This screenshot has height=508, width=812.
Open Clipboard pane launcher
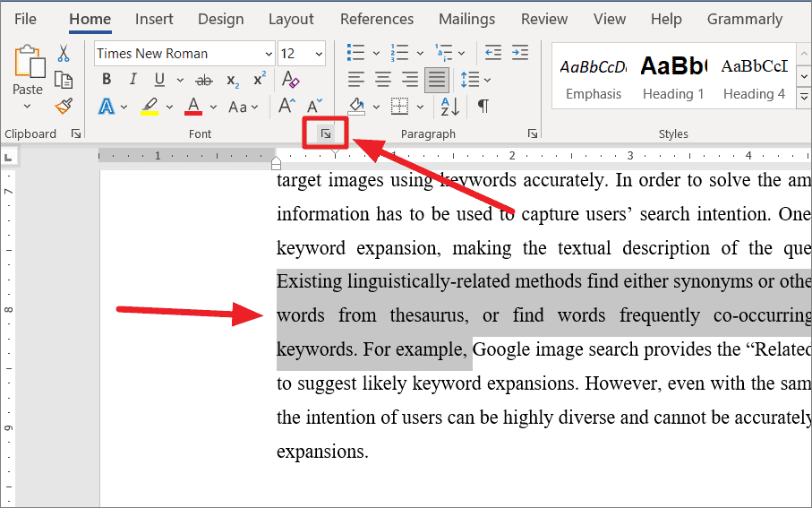[76, 134]
